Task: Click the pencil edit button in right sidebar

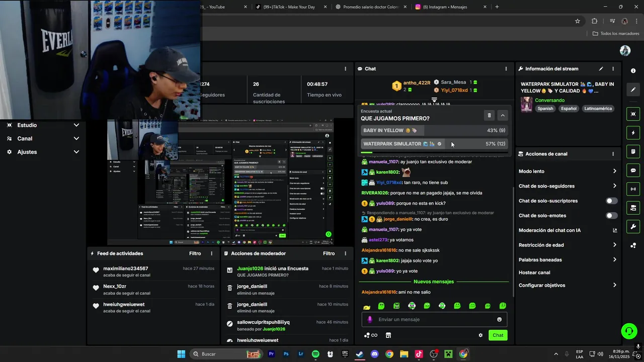Action: coord(633,89)
